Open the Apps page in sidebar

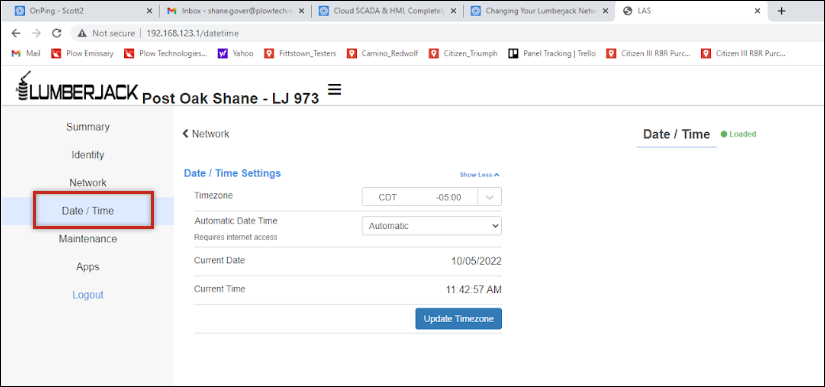88,267
